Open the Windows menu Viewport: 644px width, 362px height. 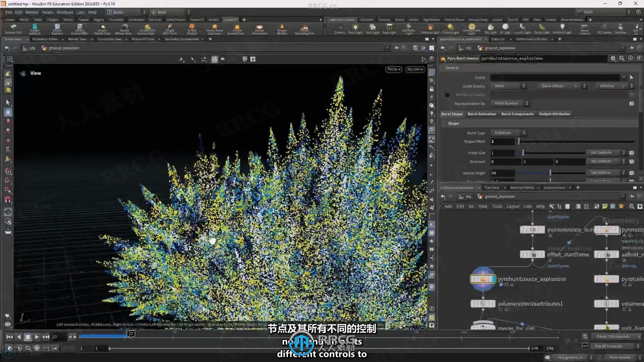[65, 12]
